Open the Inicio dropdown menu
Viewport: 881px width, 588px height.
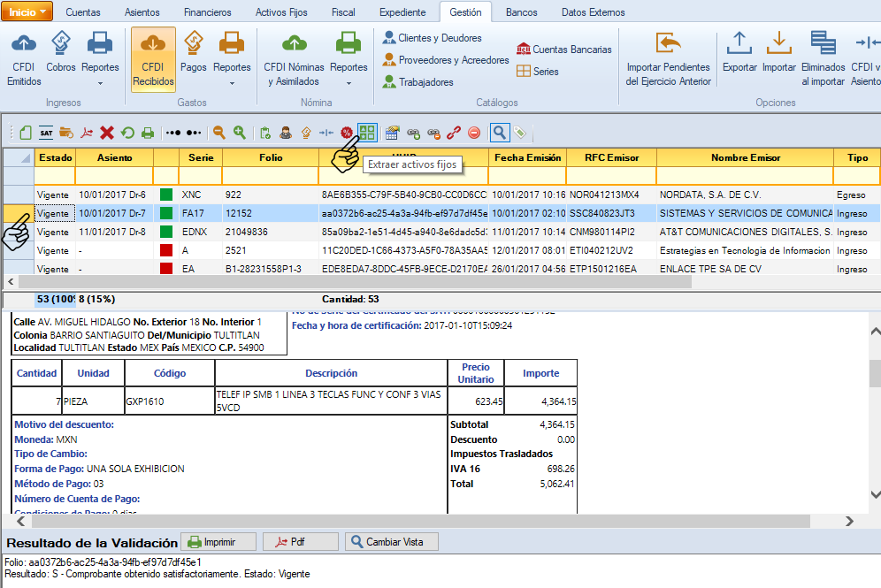point(27,11)
